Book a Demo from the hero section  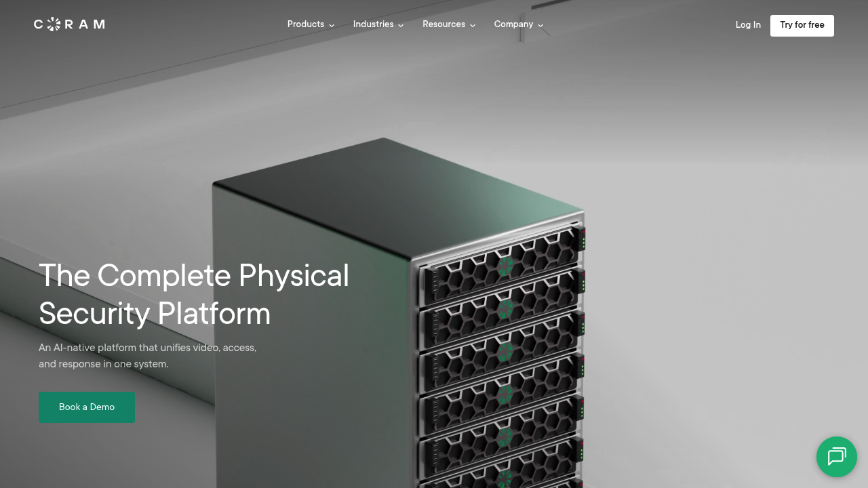tap(87, 407)
